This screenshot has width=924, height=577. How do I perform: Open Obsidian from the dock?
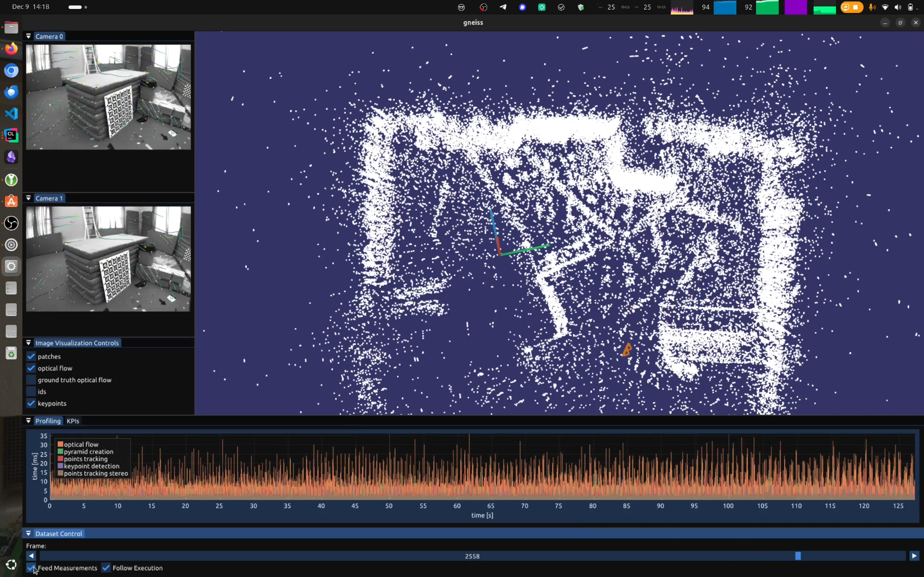click(x=11, y=157)
